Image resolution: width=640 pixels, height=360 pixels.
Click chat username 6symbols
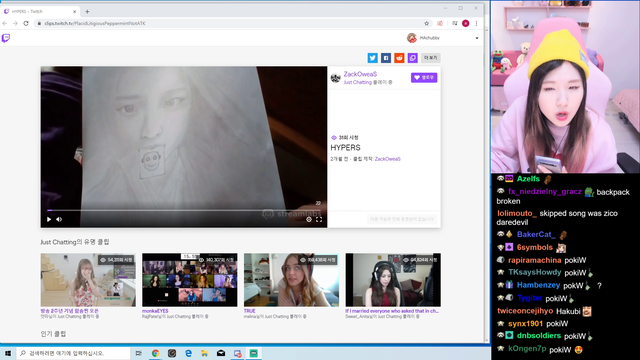click(x=534, y=247)
